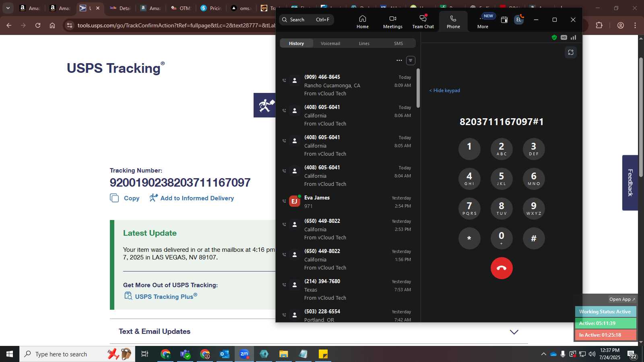Click Open App in status widget
The height and width of the screenshot is (362, 644).
[622, 299]
